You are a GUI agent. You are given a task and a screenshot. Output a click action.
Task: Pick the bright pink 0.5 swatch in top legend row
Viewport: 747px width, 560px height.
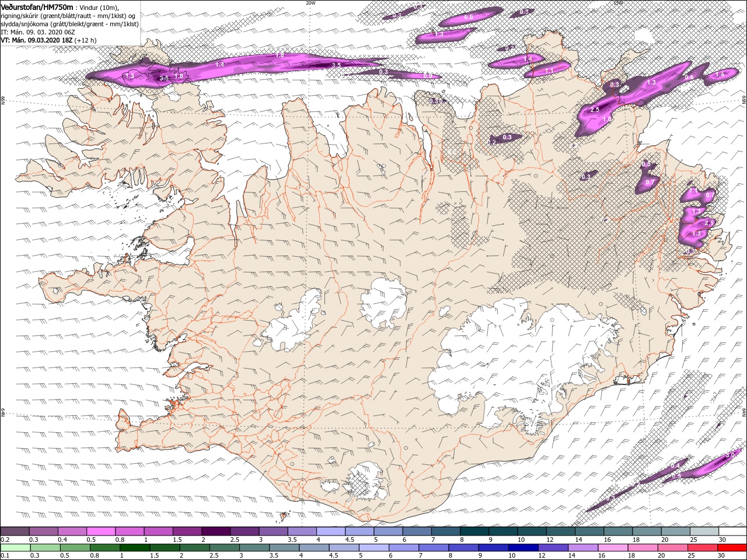tap(101, 531)
